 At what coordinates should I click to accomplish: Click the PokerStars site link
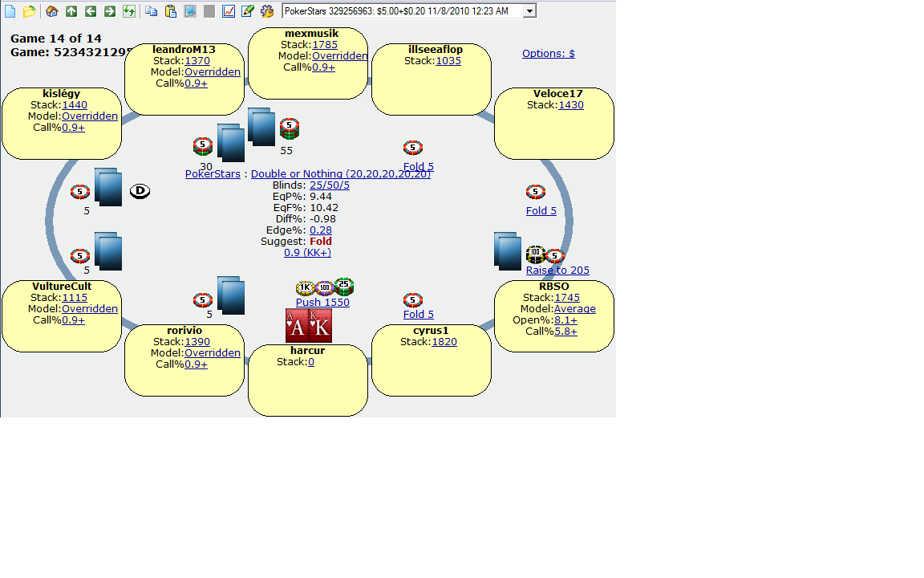pyautogui.click(x=213, y=174)
